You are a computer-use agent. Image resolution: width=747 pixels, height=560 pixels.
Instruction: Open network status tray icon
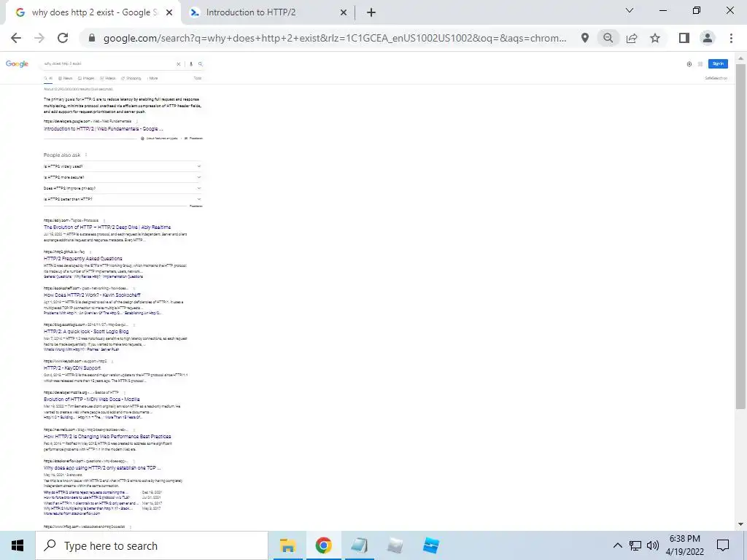(635, 545)
